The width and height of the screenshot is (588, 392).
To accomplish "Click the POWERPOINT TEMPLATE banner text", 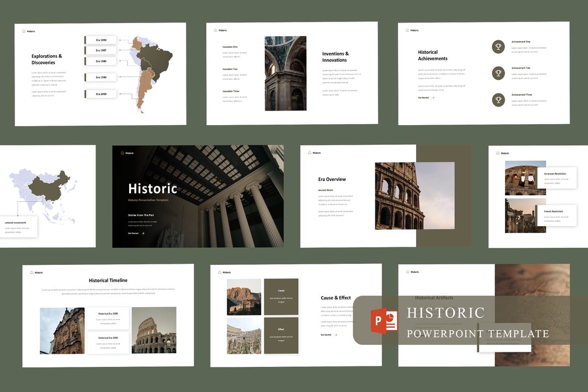I will (x=478, y=334).
